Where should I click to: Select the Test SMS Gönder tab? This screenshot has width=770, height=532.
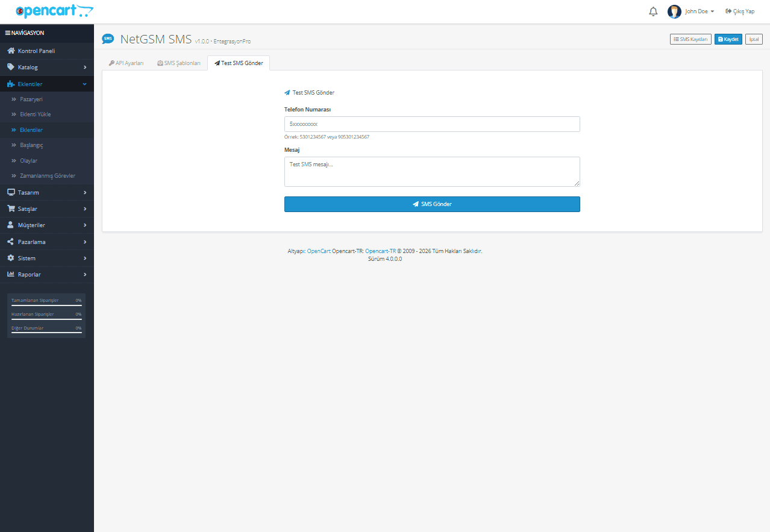tap(239, 63)
